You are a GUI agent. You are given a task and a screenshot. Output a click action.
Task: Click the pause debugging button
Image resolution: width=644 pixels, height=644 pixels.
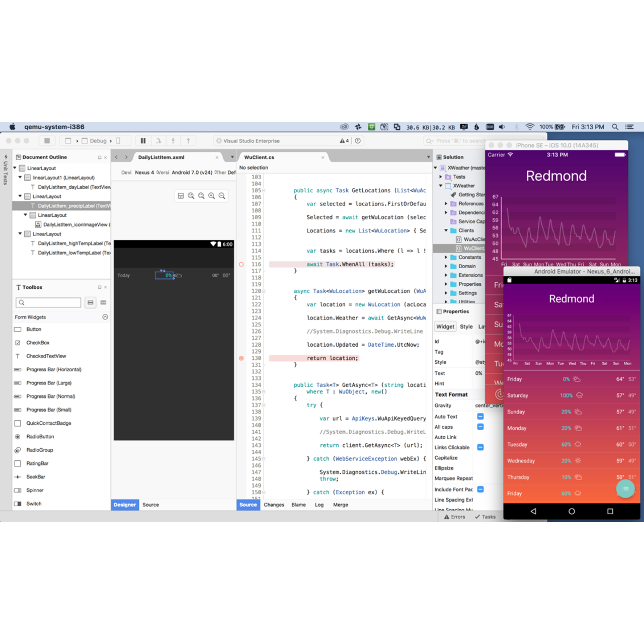[x=143, y=141]
